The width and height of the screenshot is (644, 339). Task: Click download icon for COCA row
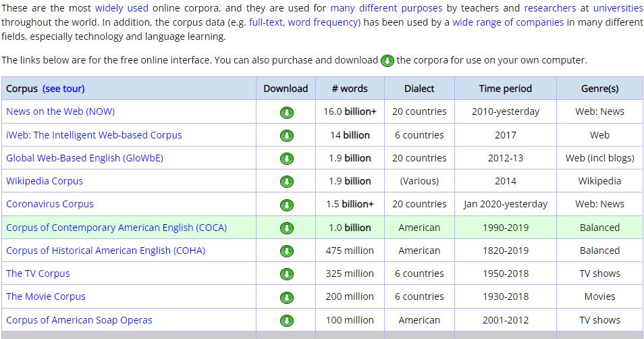(286, 228)
